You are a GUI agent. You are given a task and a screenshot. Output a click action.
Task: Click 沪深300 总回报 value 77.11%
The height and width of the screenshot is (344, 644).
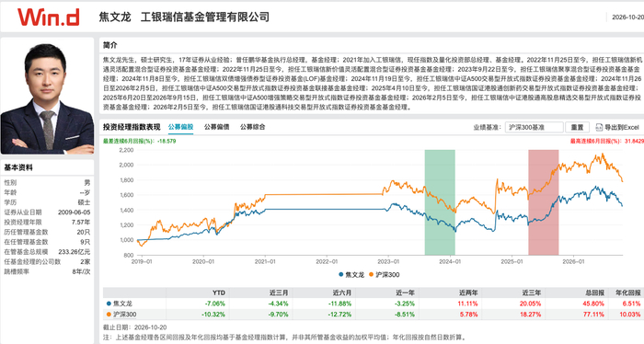pos(594,315)
